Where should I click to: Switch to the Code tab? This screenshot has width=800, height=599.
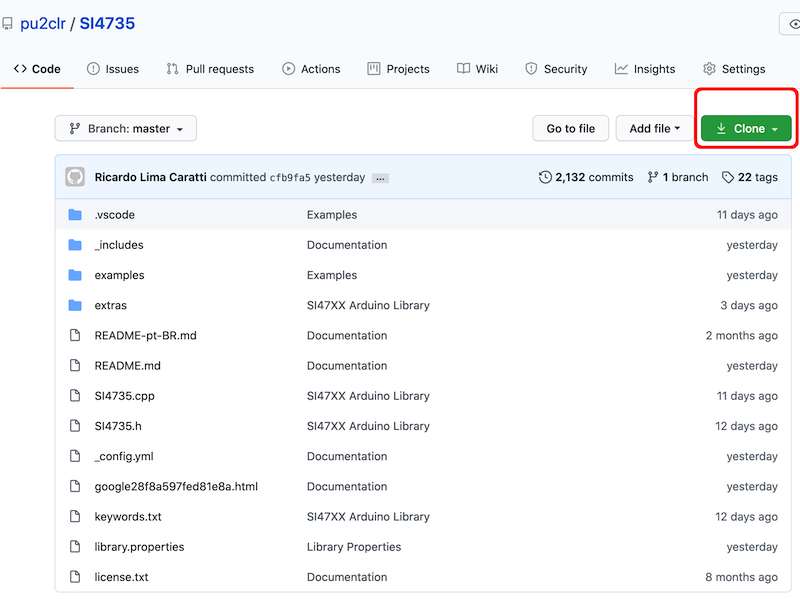click(37, 69)
